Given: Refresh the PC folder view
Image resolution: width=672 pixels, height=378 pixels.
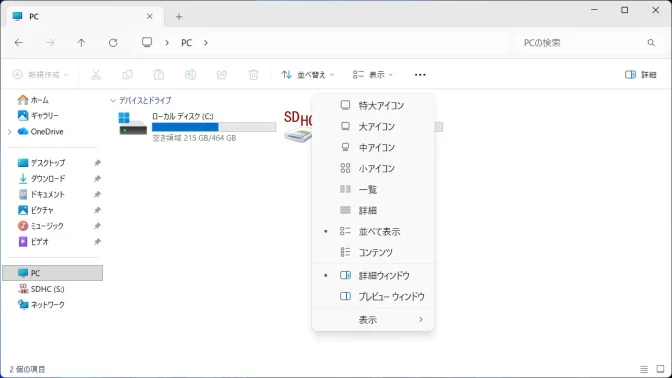Looking at the screenshot, I should [x=113, y=42].
